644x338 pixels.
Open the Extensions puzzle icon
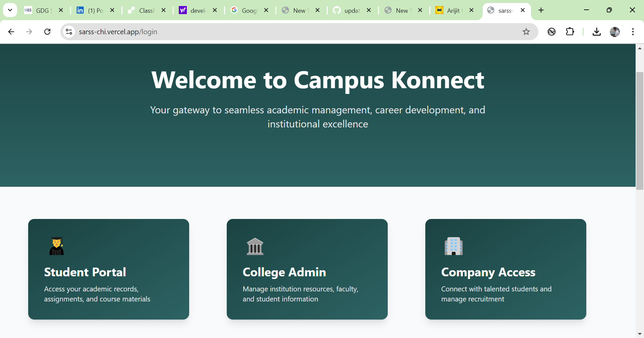pyautogui.click(x=570, y=32)
